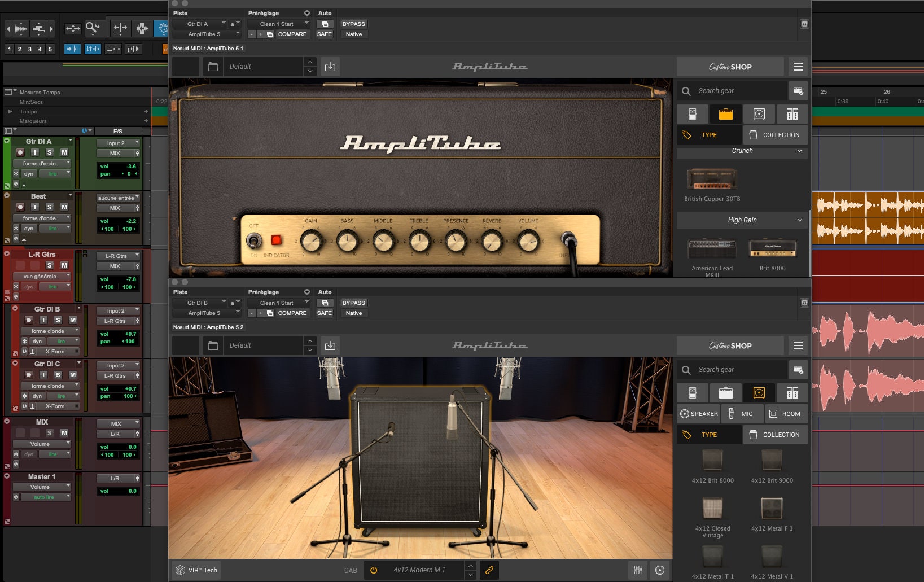Record-enable the Gtr DI B track
Image resolution: width=924 pixels, height=582 pixels.
pyautogui.click(x=29, y=320)
